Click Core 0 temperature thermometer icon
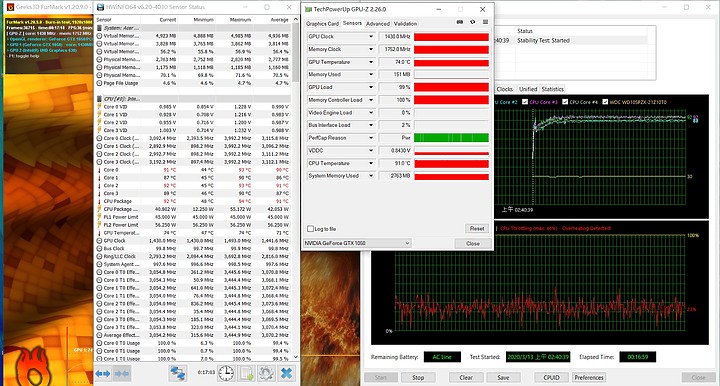Screen dimensions: 720x386 pyautogui.click(x=99, y=170)
